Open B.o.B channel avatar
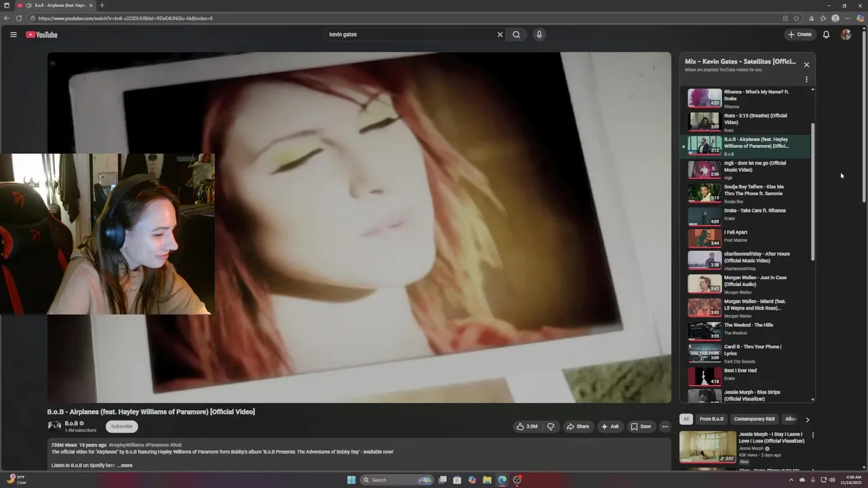The height and width of the screenshot is (488, 868). (54, 426)
